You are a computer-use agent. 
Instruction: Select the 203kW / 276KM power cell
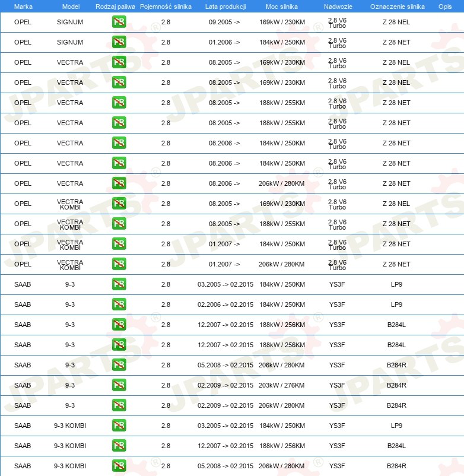point(282,385)
